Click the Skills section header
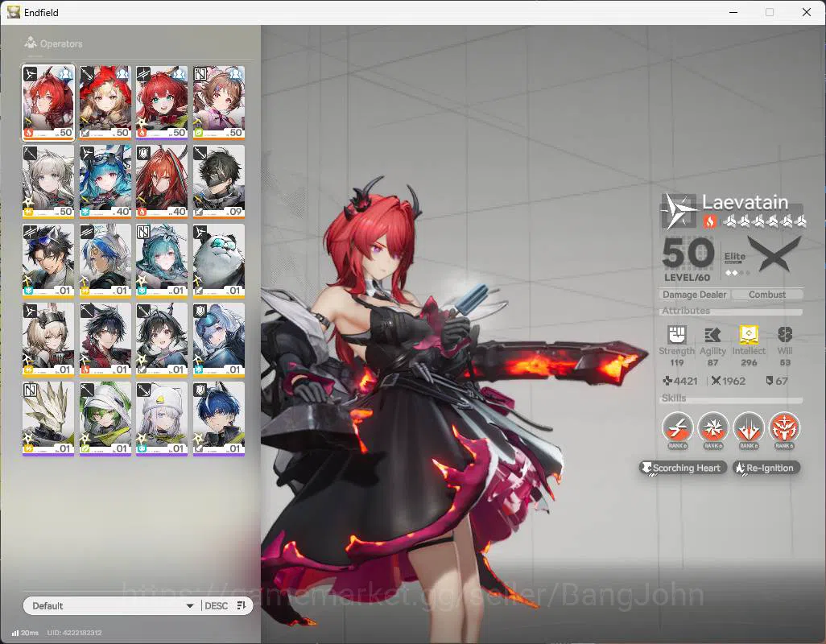Image resolution: width=826 pixels, height=644 pixels. pyautogui.click(x=674, y=398)
